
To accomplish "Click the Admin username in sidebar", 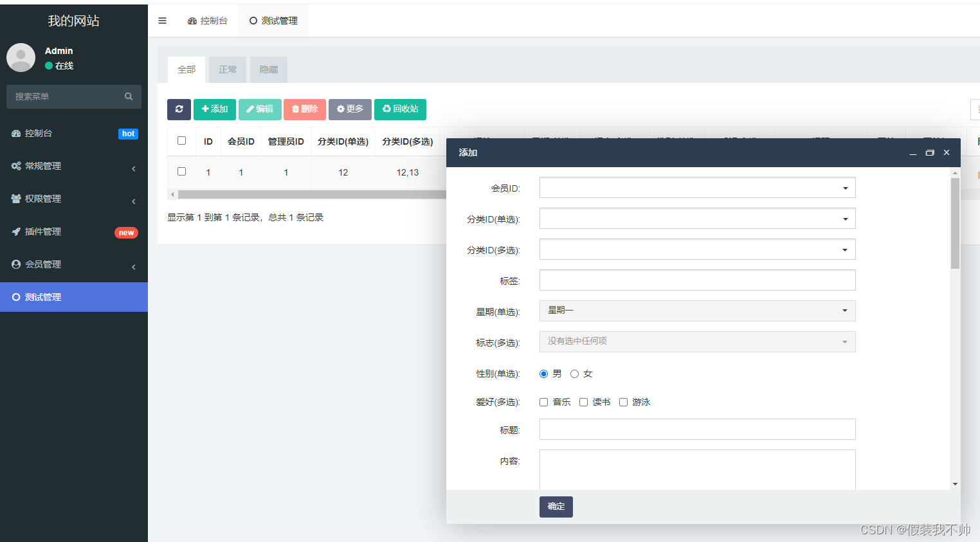I will pyautogui.click(x=59, y=51).
